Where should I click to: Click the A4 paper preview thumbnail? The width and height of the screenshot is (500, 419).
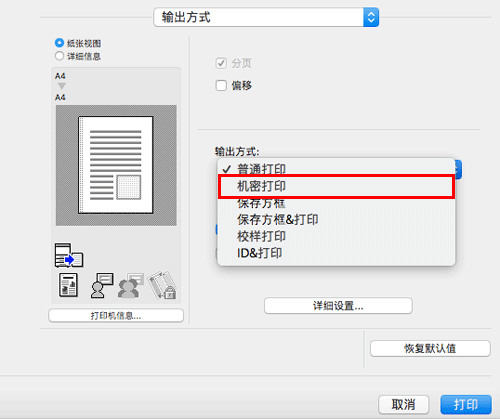click(x=116, y=165)
